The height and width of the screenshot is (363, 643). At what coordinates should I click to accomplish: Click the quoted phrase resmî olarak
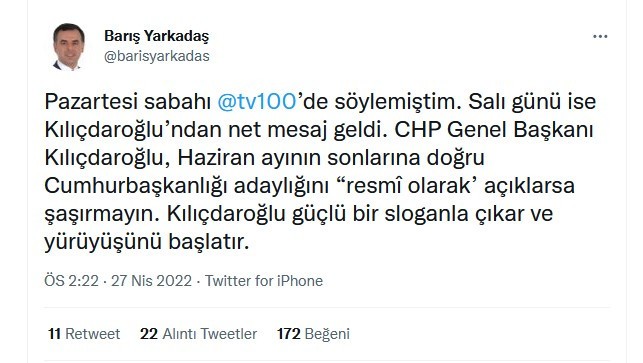(408, 186)
